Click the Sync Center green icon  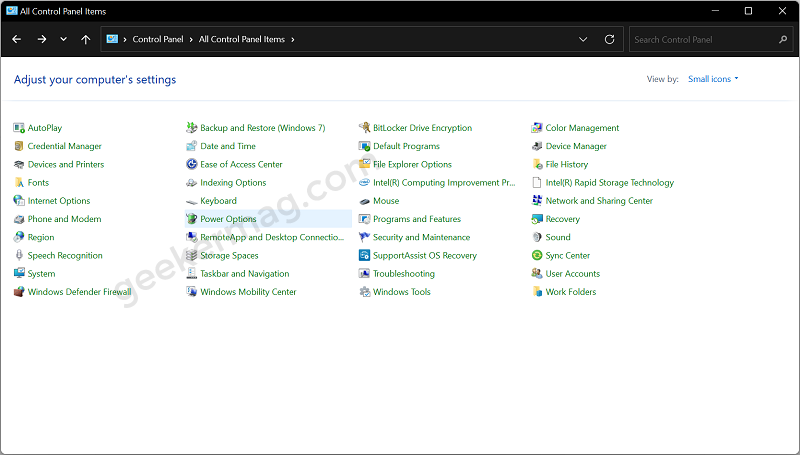pyautogui.click(x=537, y=255)
